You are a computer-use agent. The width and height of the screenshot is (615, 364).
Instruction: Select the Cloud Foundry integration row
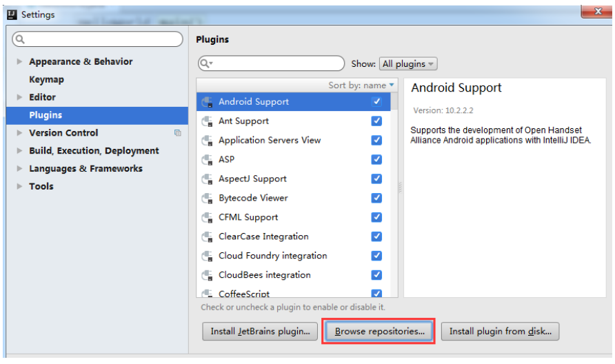294,256
